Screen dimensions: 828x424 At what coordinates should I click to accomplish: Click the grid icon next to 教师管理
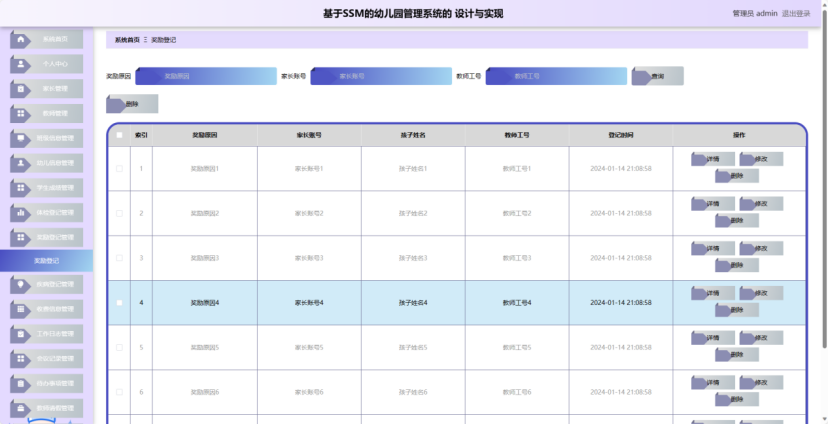(21, 114)
